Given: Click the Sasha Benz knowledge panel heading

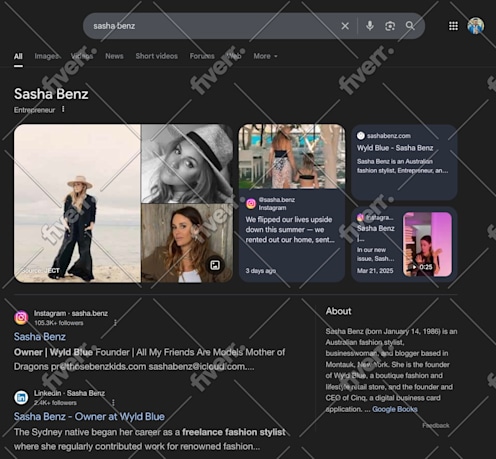Looking at the screenshot, I should (51, 94).
